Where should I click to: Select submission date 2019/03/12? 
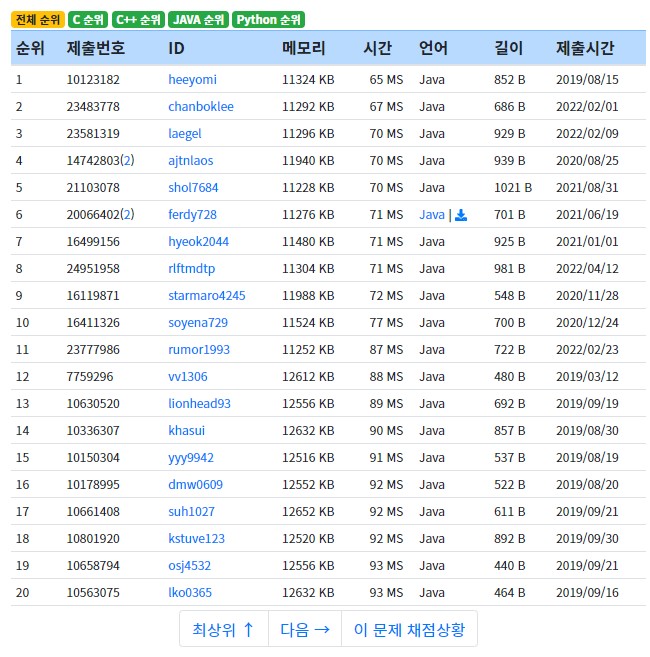pos(587,376)
